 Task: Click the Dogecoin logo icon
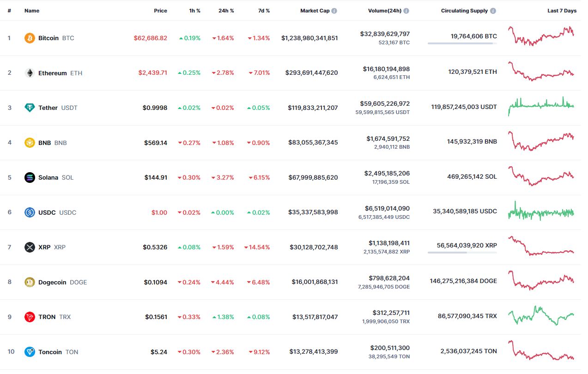tap(30, 282)
